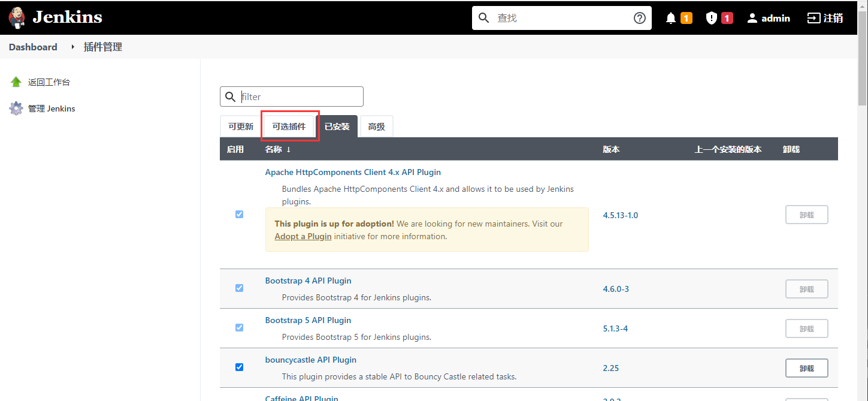The image size is (868, 401).
Task: Click the admin username link
Action: (x=776, y=19)
